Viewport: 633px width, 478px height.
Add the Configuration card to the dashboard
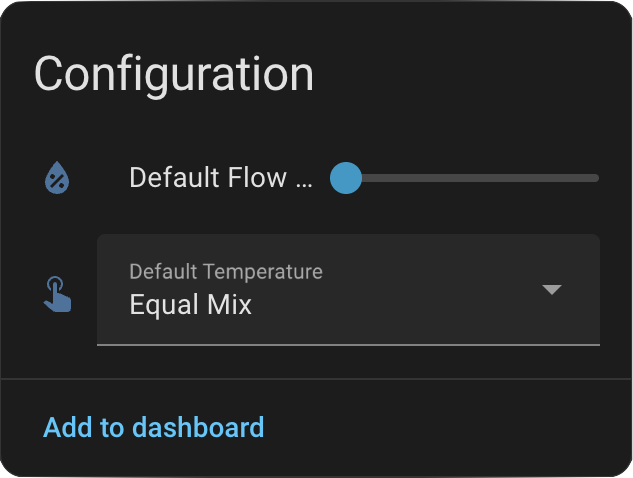tap(153, 428)
